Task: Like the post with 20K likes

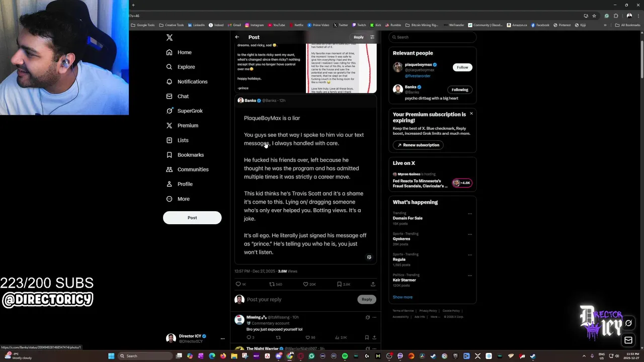Action: click(305, 284)
